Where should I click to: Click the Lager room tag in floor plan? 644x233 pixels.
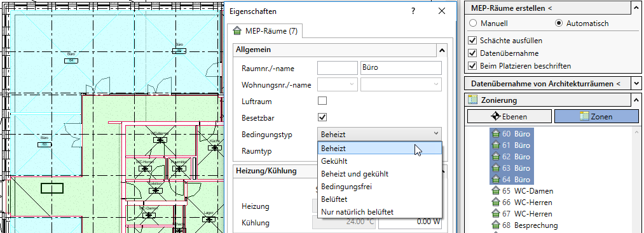pyautogui.click(x=209, y=220)
